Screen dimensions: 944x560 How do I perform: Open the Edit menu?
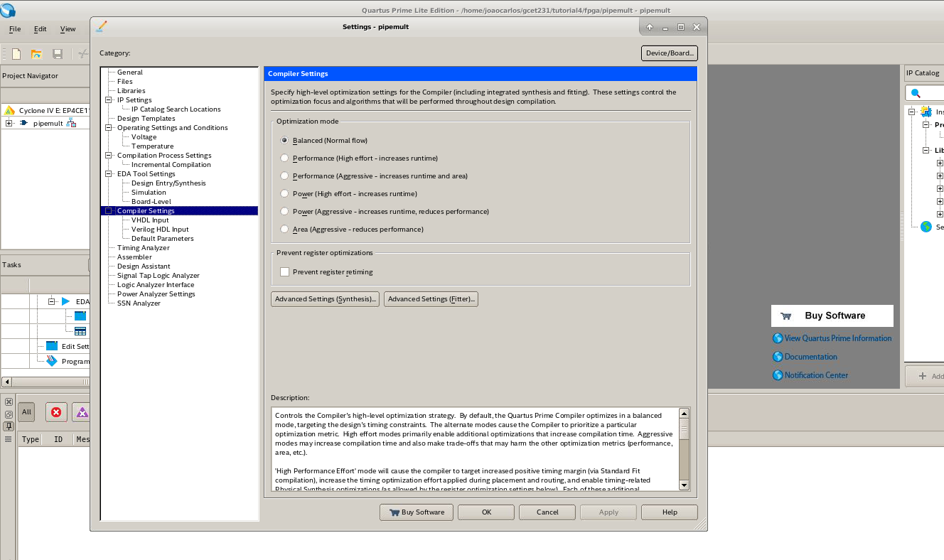[41, 29]
